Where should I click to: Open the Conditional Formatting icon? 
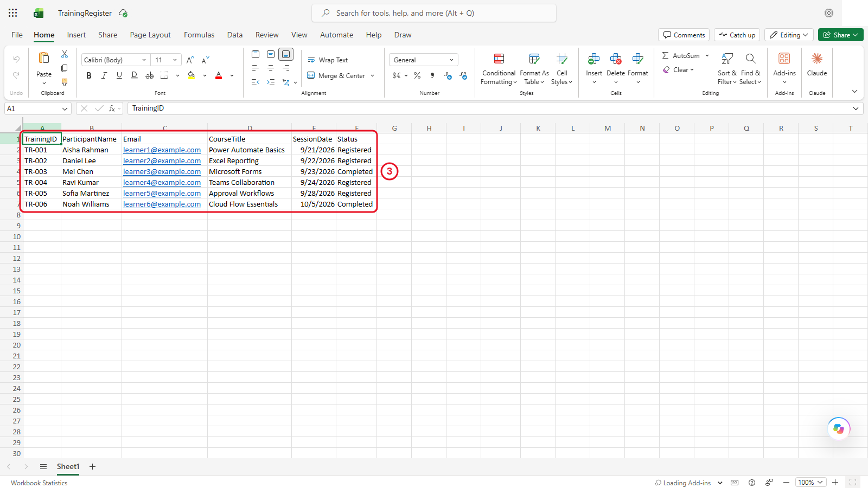click(499, 59)
